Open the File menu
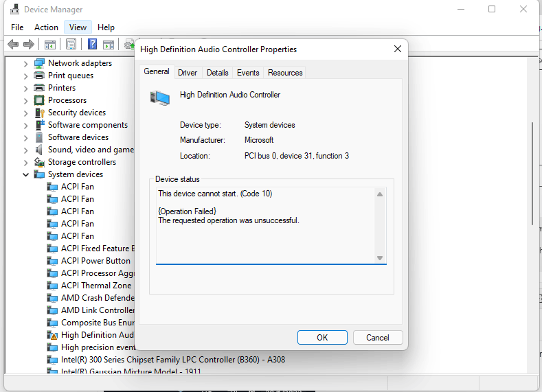 click(17, 27)
